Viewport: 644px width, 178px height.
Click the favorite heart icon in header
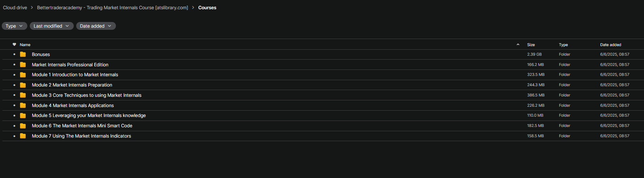click(x=14, y=45)
